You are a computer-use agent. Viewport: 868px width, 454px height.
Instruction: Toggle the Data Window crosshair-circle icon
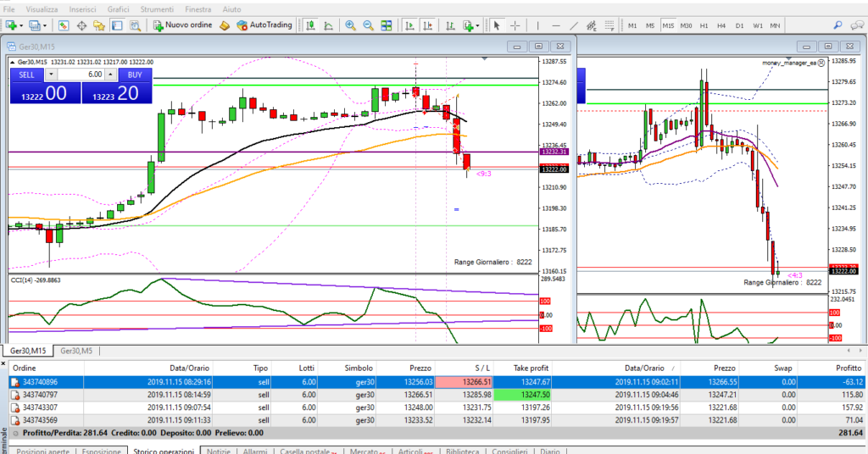[x=81, y=25]
